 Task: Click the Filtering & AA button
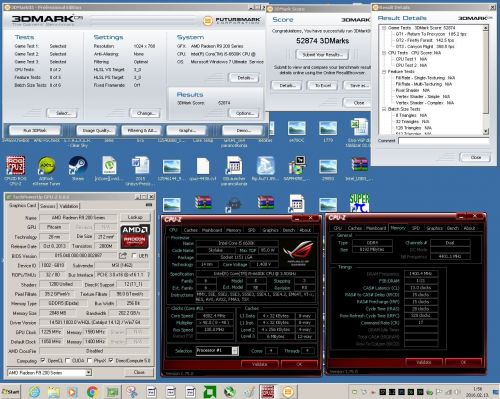[142, 130]
